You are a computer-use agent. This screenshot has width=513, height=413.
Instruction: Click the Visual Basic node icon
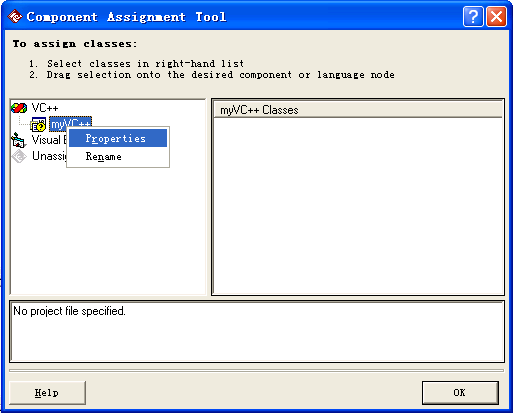pos(19,140)
